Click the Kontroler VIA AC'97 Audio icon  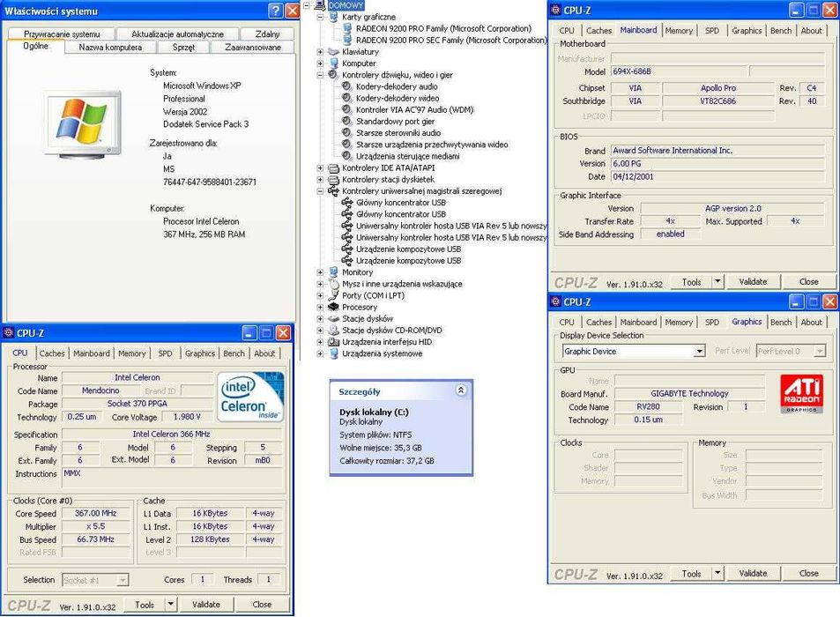[347, 110]
